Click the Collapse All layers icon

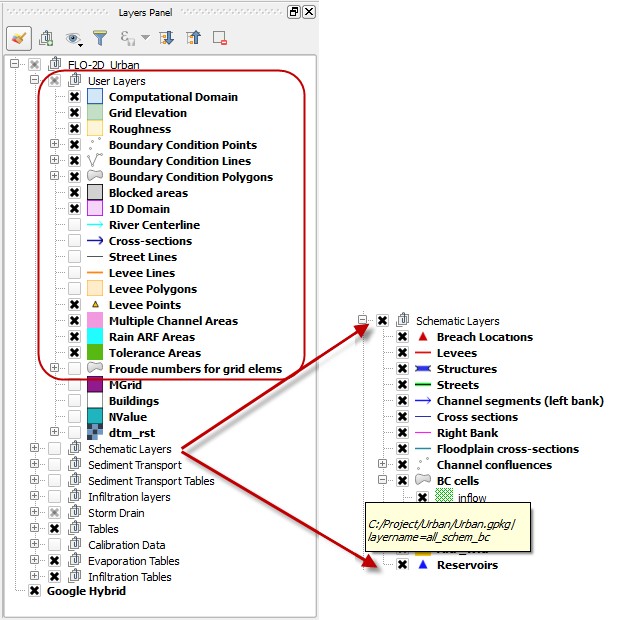tap(192, 38)
